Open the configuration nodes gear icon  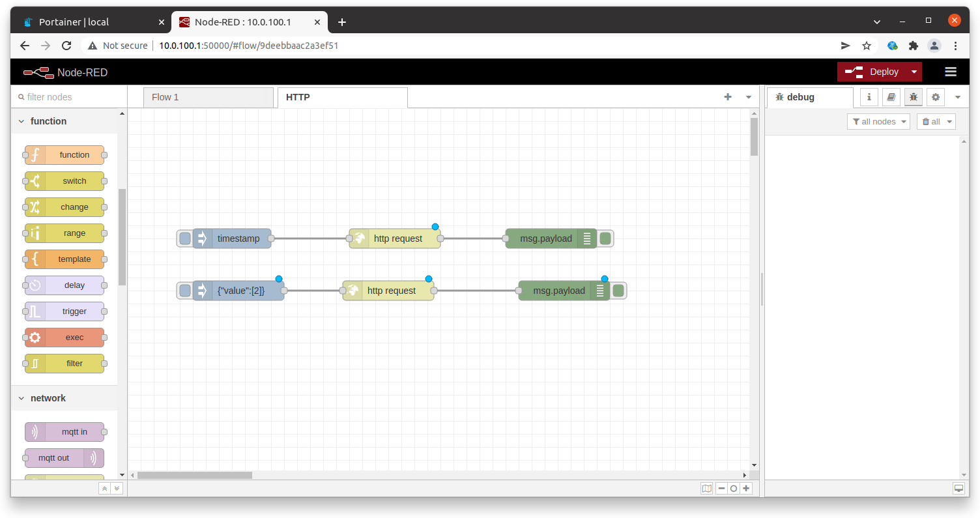pyautogui.click(x=936, y=97)
